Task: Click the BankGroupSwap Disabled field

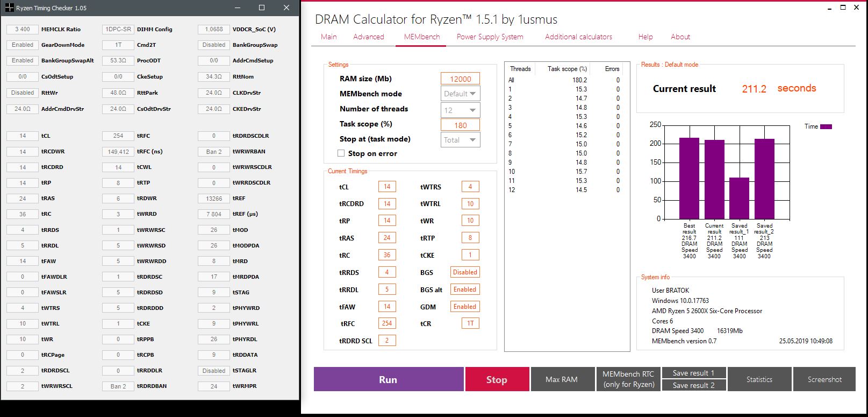Action: (x=214, y=45)
